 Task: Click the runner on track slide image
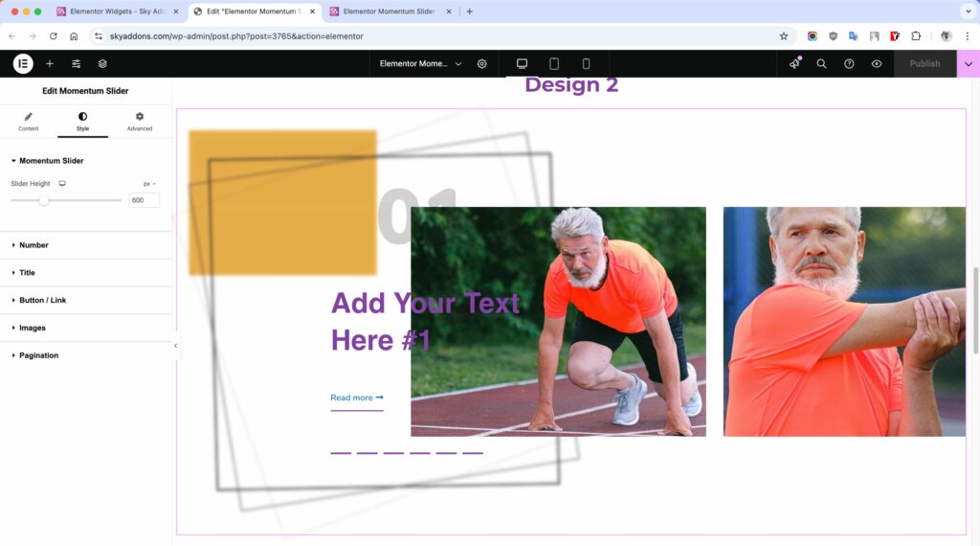tap(558, 322)
